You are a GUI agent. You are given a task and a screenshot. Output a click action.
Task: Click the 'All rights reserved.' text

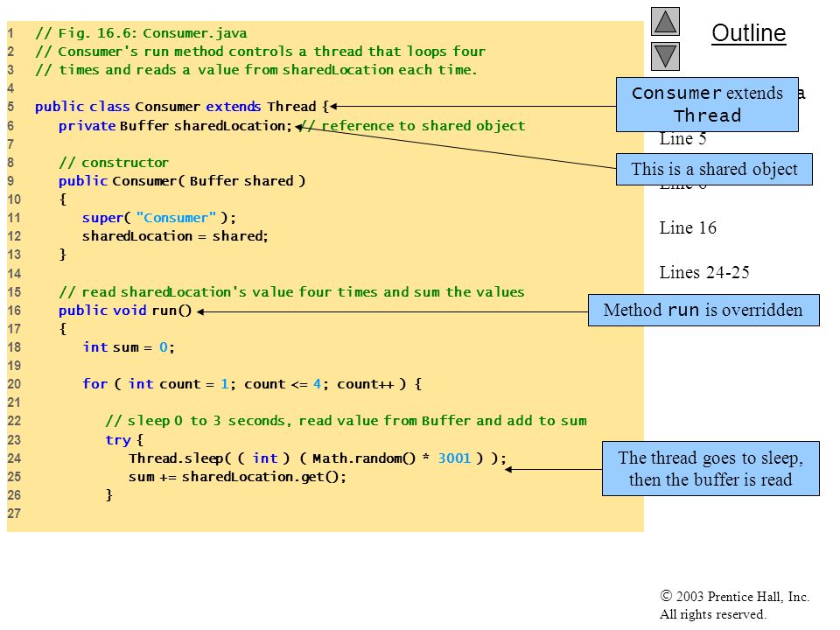pyautogui.click(x=712, y=614)
